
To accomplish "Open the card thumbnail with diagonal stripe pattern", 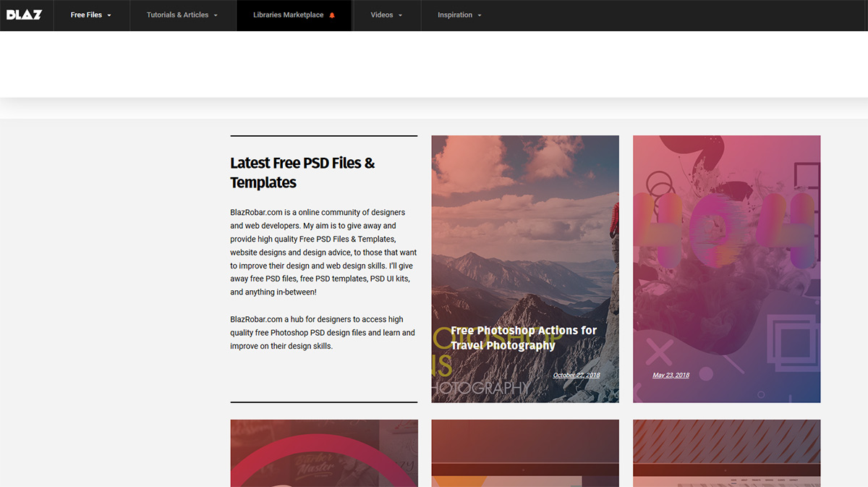I will 727,453.
